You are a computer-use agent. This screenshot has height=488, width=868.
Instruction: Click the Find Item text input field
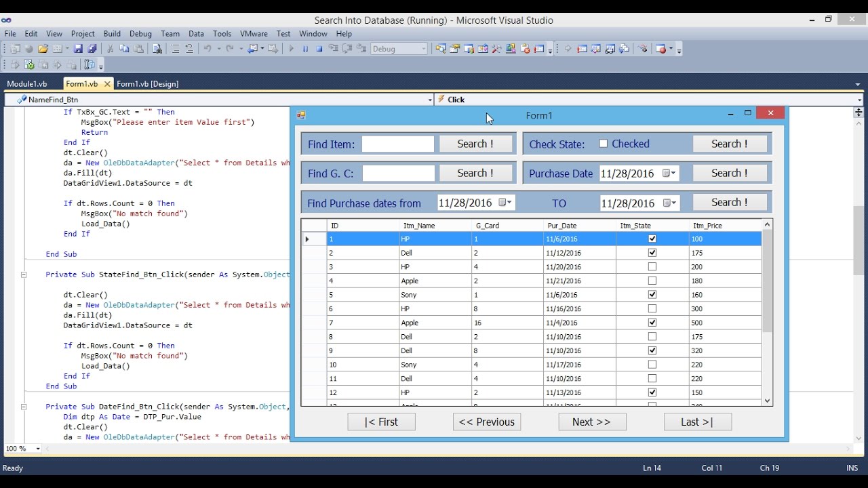[398, 144]
